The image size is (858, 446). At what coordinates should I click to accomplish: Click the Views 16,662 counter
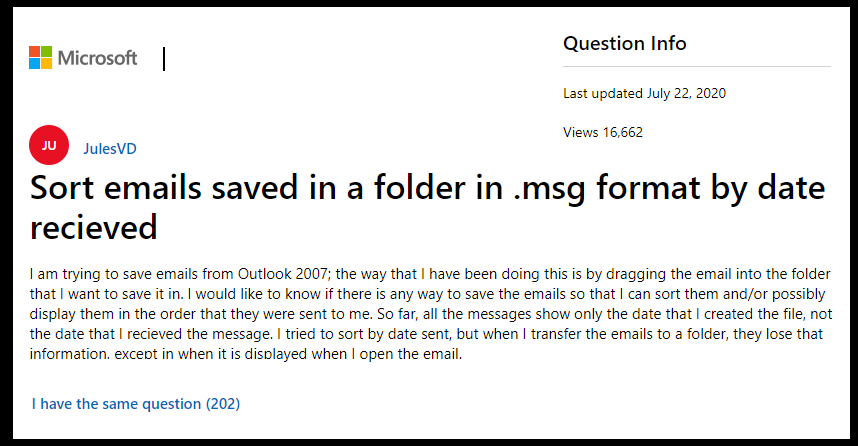[602, 132]
